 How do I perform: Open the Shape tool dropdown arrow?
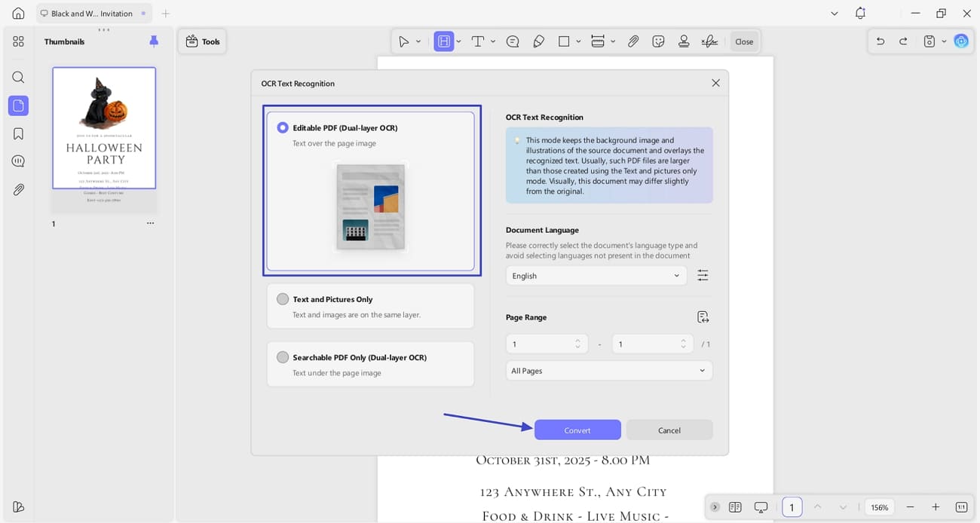pos(578,41)
